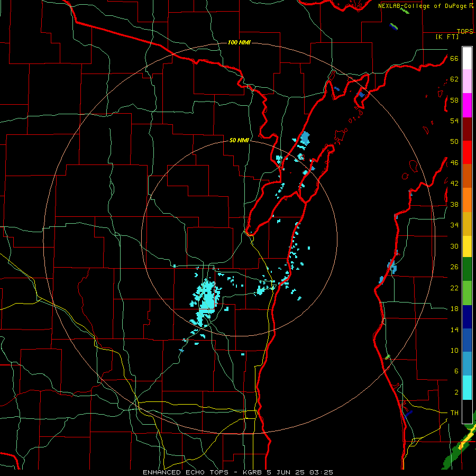Click the '62' legend value
This screenshot has height=476, width=476.
(454, 79)
